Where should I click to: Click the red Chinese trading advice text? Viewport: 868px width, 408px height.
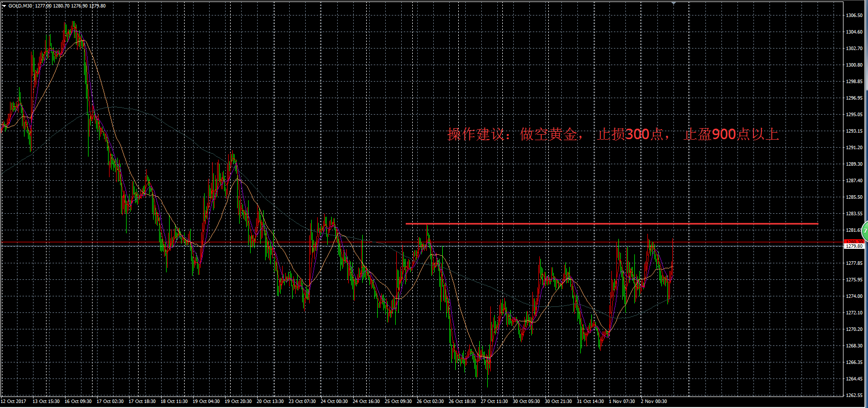(613, 134)
